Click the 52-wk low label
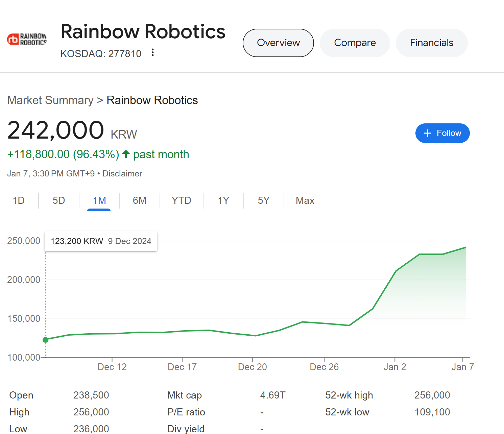504x434 pixels. coord(347,412)
